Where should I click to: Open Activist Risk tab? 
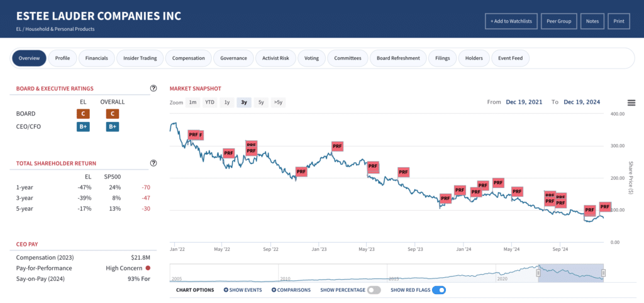click(275, 58)
